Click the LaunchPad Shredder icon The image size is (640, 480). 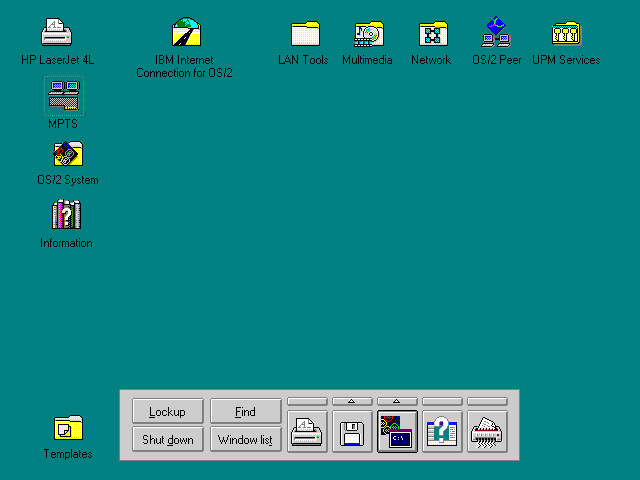coord(487,432)
